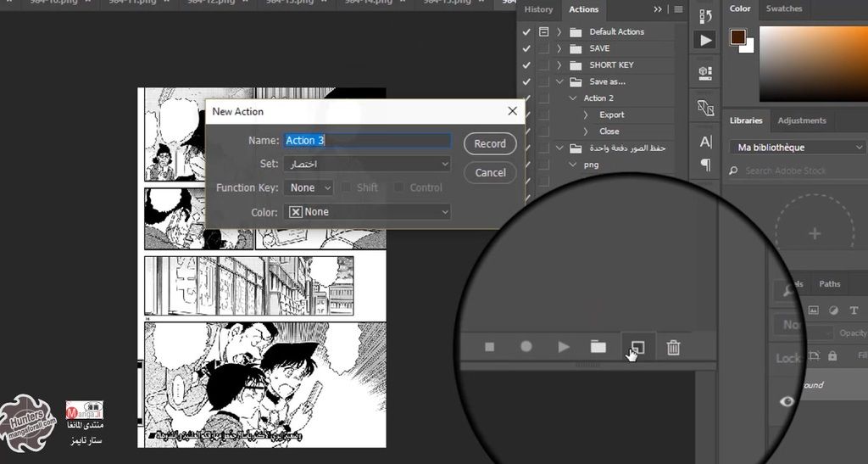Click the type layers filter T icon
Screen dimensions: 868x464
coord(854,310)
